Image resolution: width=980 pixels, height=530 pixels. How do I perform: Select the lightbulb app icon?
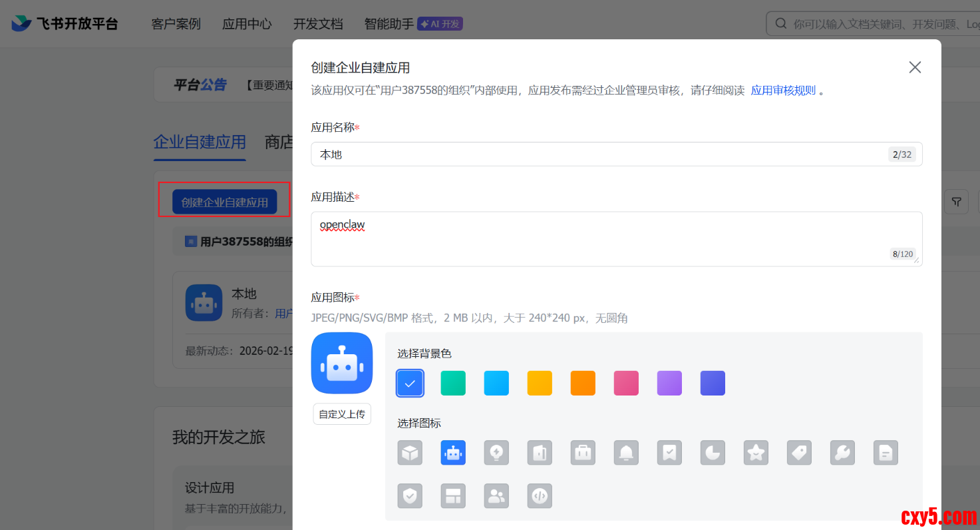tap(496, 453)
